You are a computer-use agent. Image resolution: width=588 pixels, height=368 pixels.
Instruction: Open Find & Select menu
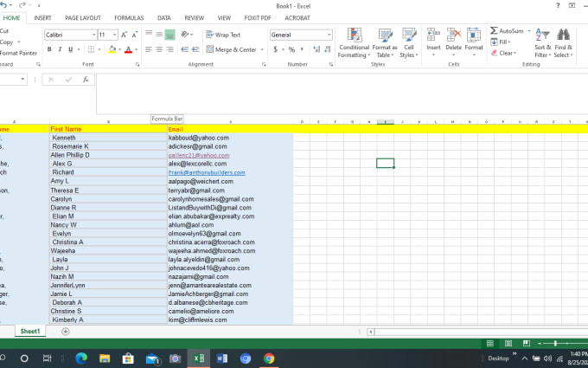click(x=563, y=42)
